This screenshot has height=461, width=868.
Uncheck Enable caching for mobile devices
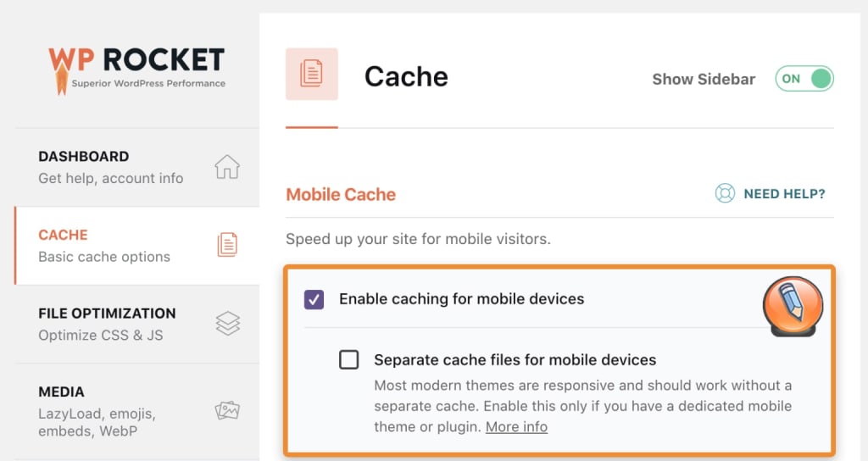point(314,298)
